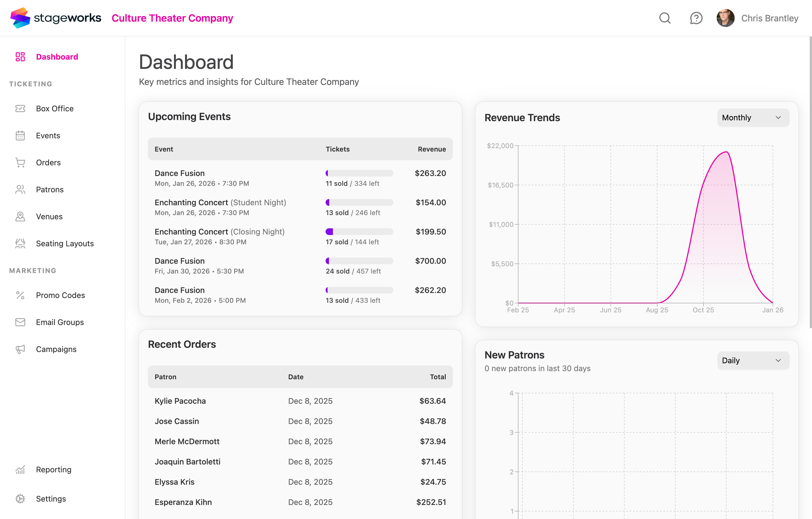This screenshot has height=519, width=812.
Task: Click the Chris Brantley profile name
Action: click(x=769, y=18)
